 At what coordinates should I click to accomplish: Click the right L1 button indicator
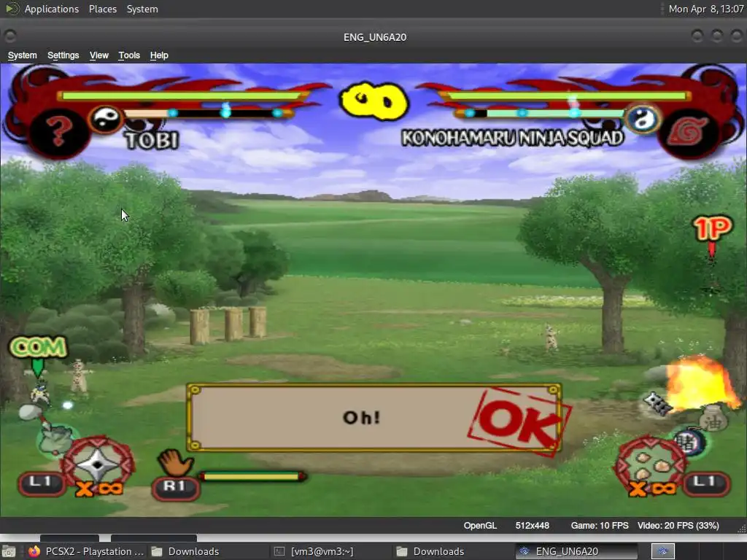coord(706,483)
